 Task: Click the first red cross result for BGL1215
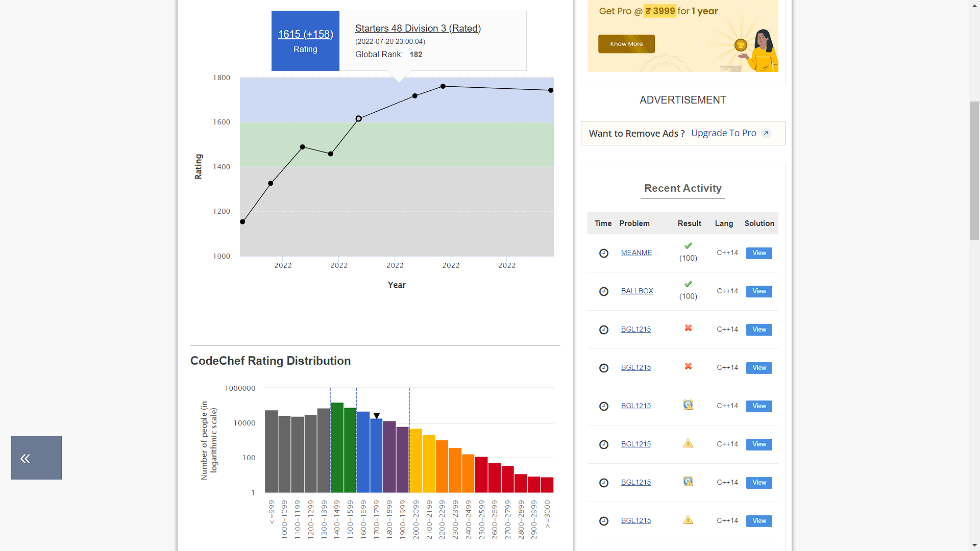coord(688,328)
